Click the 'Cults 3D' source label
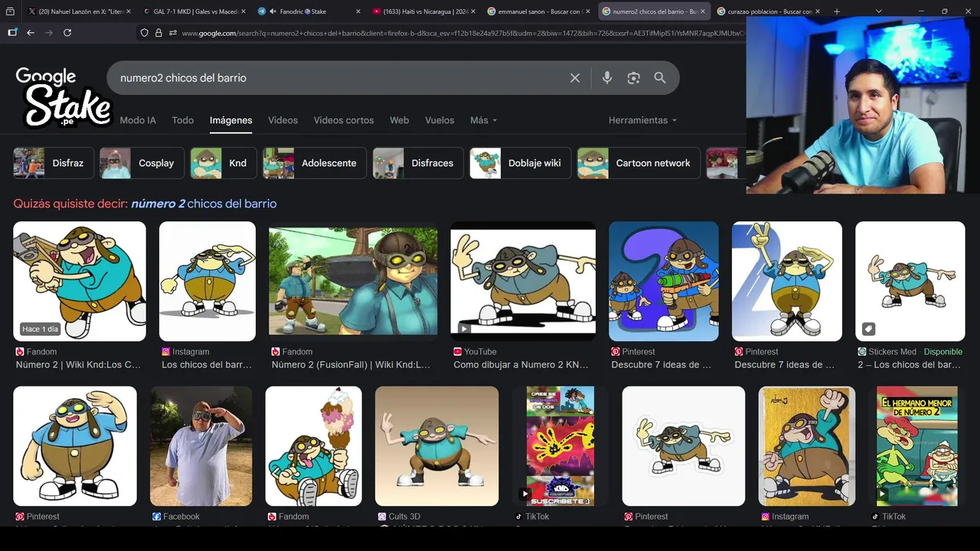 [x=404, y=517]
